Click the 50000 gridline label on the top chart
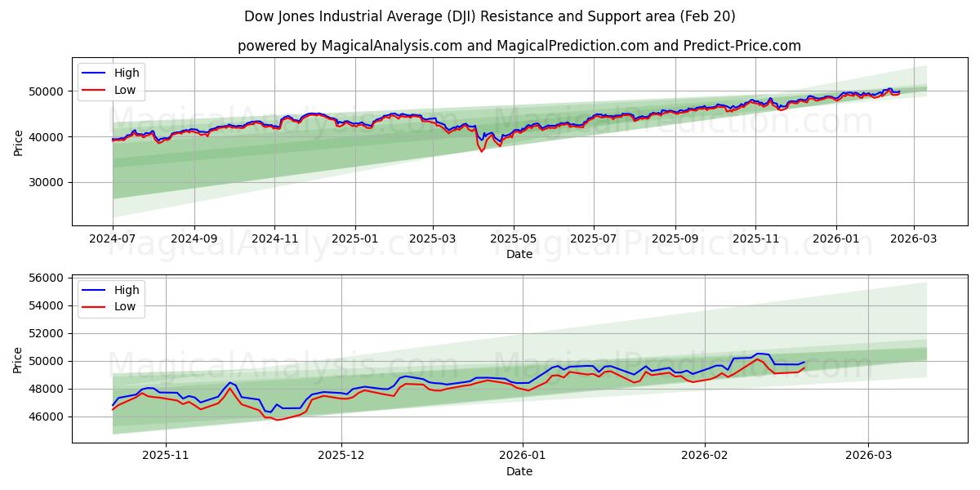The image size is (980, 490). [x=47, y=92]
